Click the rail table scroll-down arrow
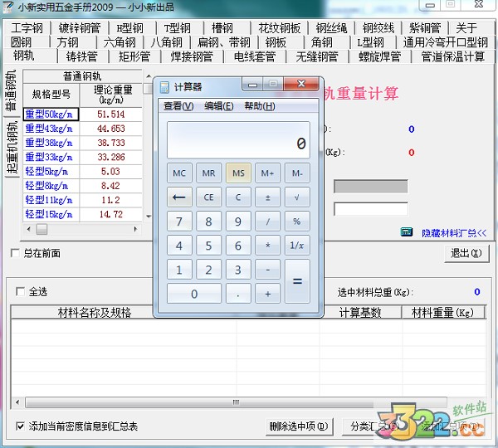The height and width of the screenshot is (448, 498). tap(149, 217)
